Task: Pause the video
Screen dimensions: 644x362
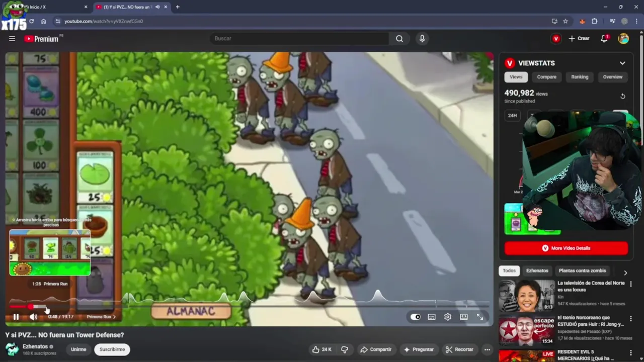Action: click(16, 317)
